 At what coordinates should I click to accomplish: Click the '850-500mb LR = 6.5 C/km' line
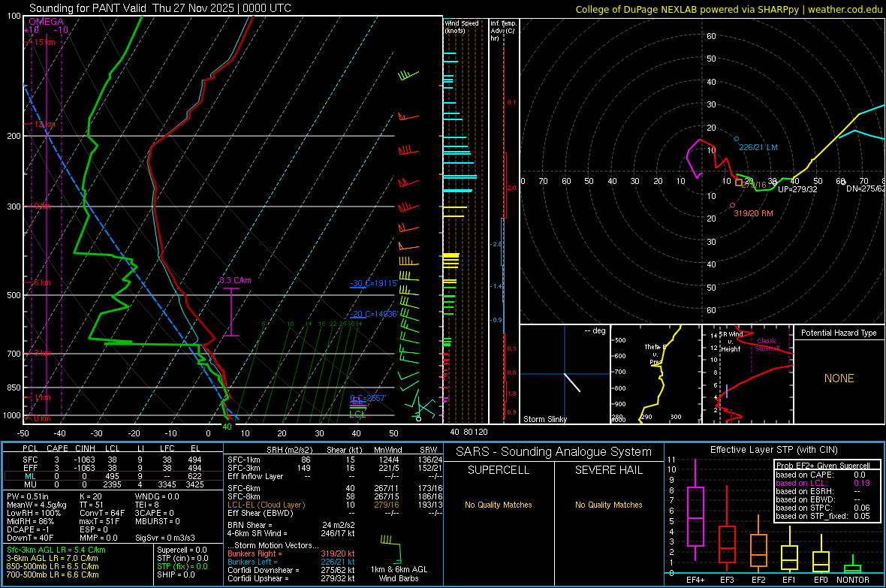(53, 566)
